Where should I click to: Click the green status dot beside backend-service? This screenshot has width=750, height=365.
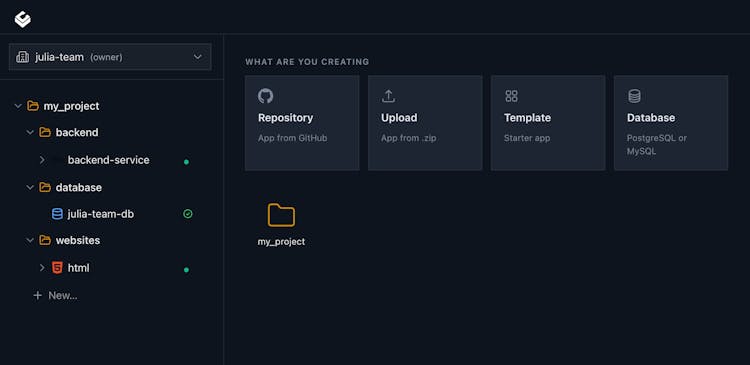click(x=187, y=162)
